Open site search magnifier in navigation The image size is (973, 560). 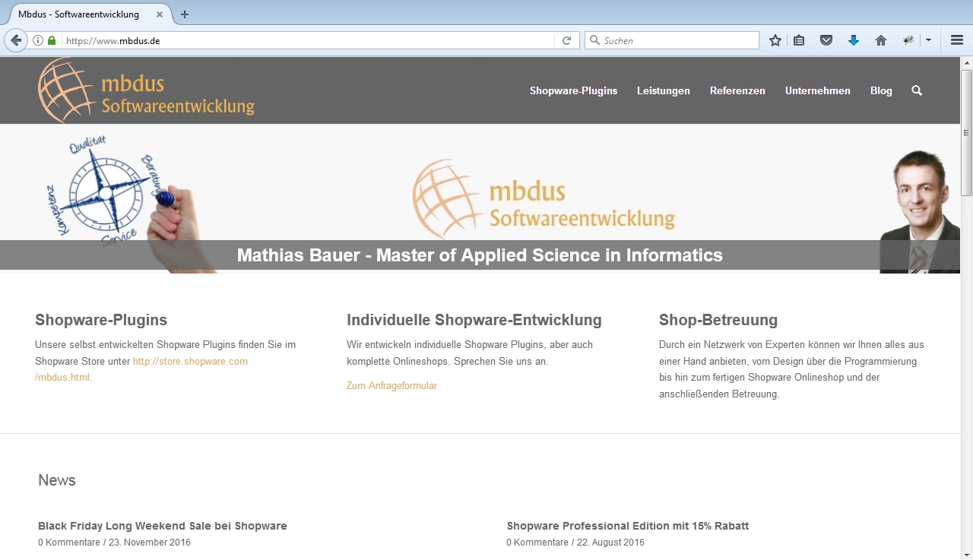click(x=917, y=90)
